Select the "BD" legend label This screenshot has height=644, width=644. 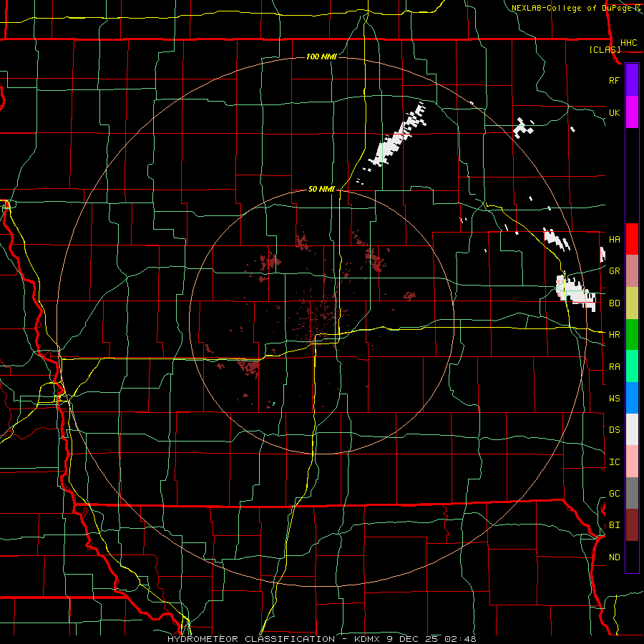point(614,303)
